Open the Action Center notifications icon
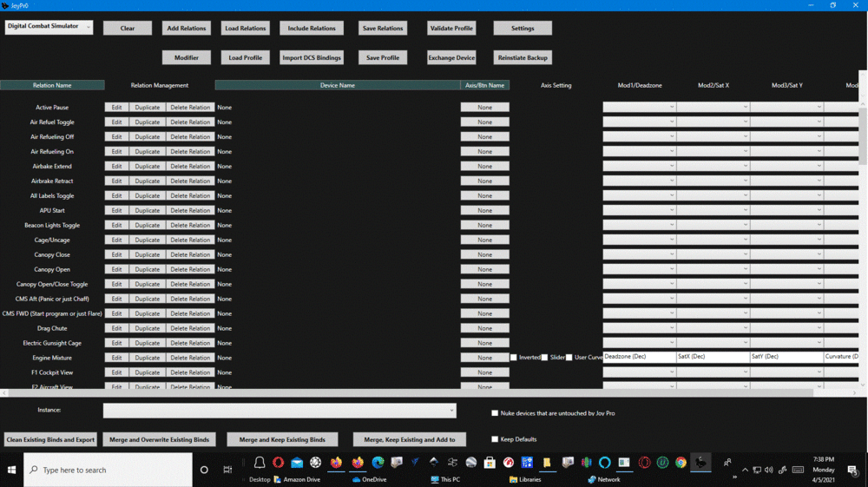This screenshot has height=487, width=868. coord(853,470)
